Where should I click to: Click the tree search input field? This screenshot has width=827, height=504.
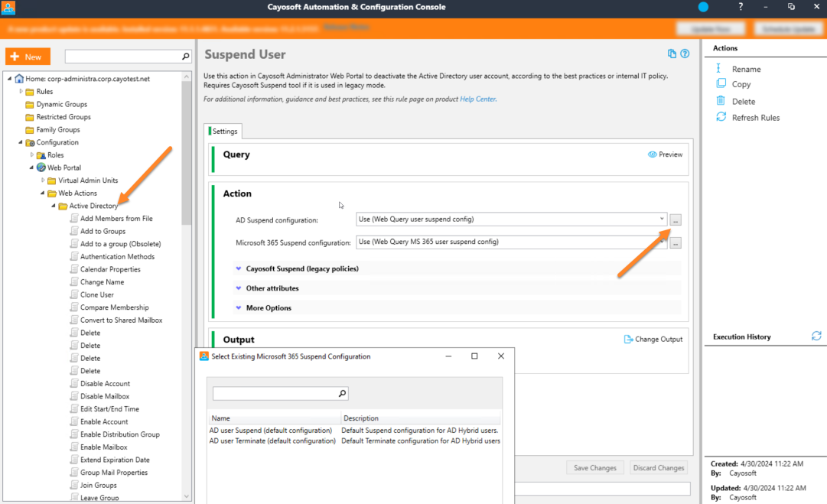tap(123, 57)
